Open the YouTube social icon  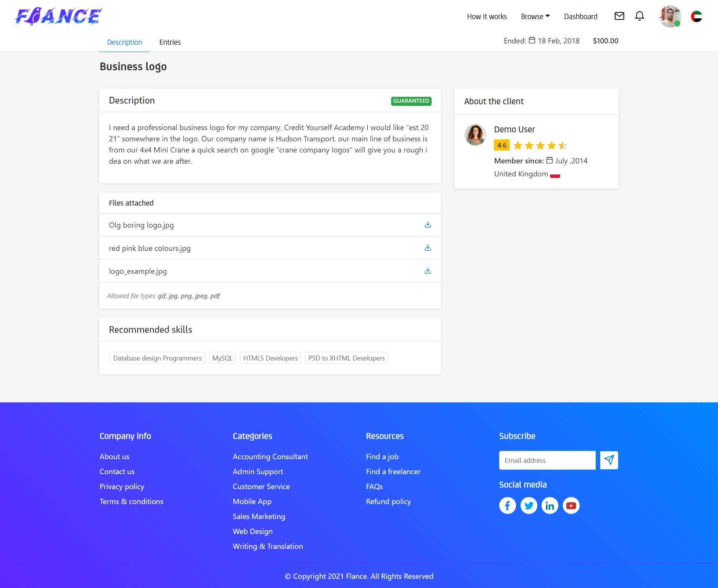[x=571, y=505]
